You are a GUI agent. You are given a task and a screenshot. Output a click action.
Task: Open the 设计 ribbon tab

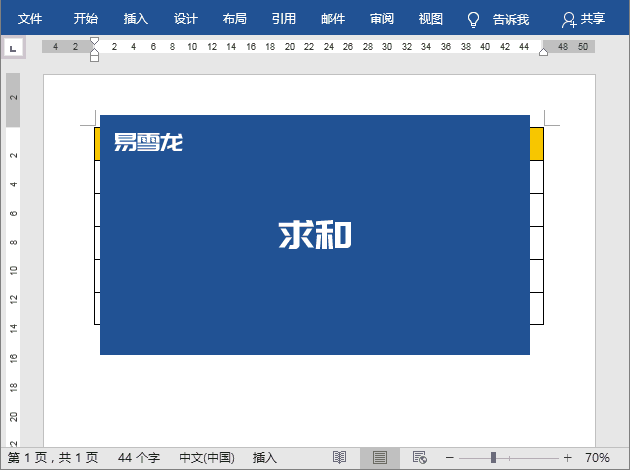click(186, 19)
